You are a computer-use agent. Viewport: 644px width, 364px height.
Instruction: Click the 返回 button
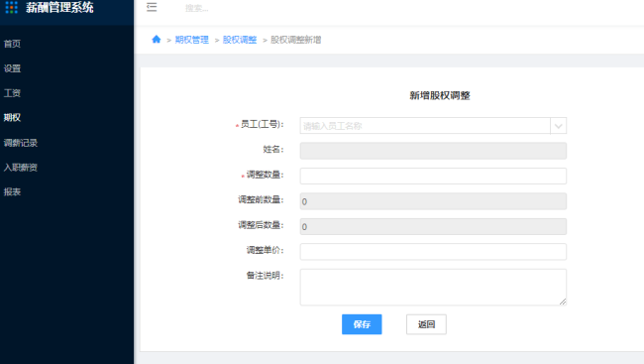point(426,324)
